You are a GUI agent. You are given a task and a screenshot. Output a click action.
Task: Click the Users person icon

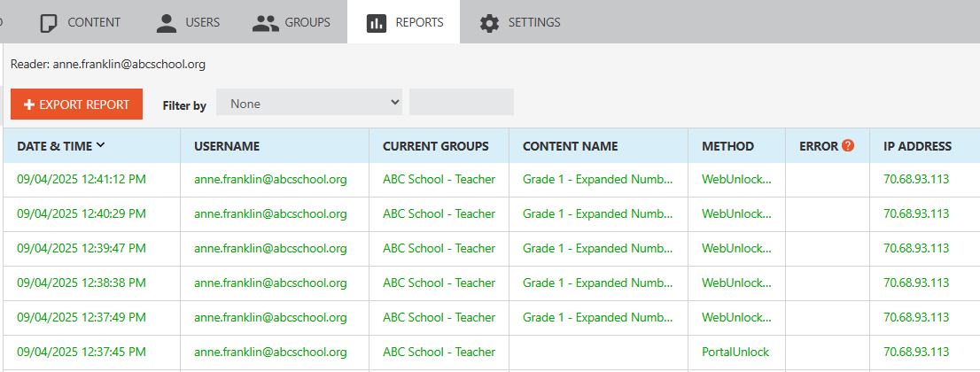click(x=167, y=23)
